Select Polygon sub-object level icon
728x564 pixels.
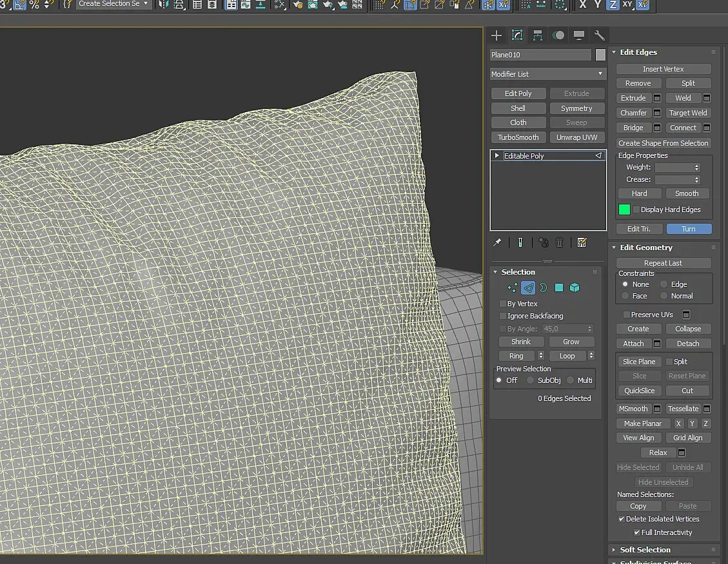(559, 288)
